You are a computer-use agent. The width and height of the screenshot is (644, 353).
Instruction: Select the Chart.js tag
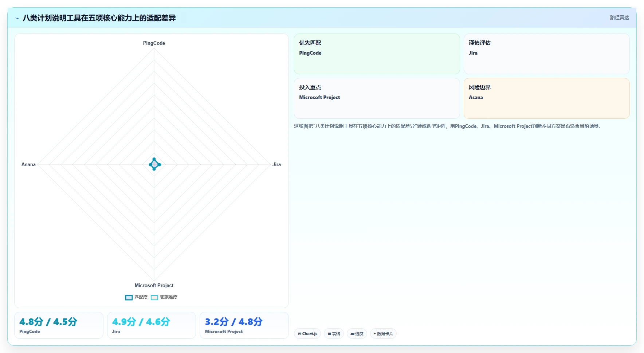pos(307,334)
